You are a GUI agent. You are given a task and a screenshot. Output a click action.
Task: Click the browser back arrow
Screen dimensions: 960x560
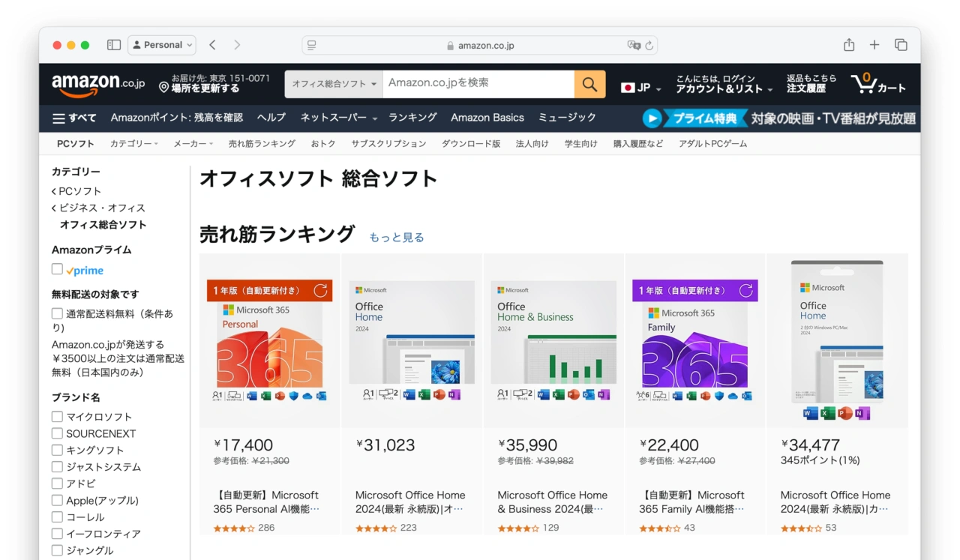click(x=213, y=45)
